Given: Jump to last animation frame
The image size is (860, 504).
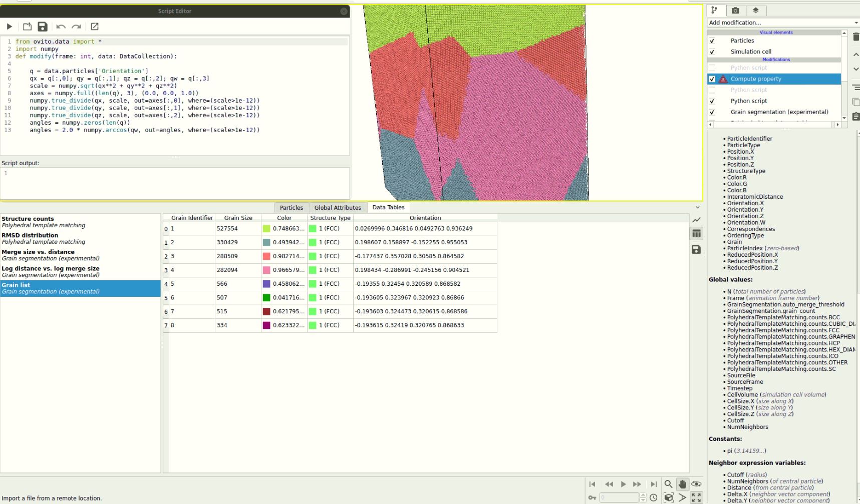Looking at the screenshot, I should [x=654, y=484].
